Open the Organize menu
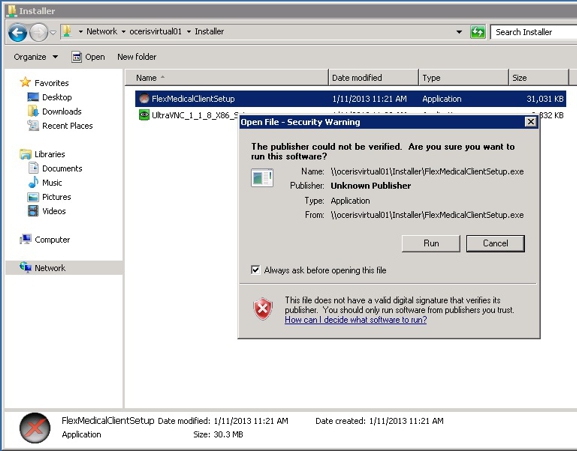The image size is (577, 451). [36, 57]
